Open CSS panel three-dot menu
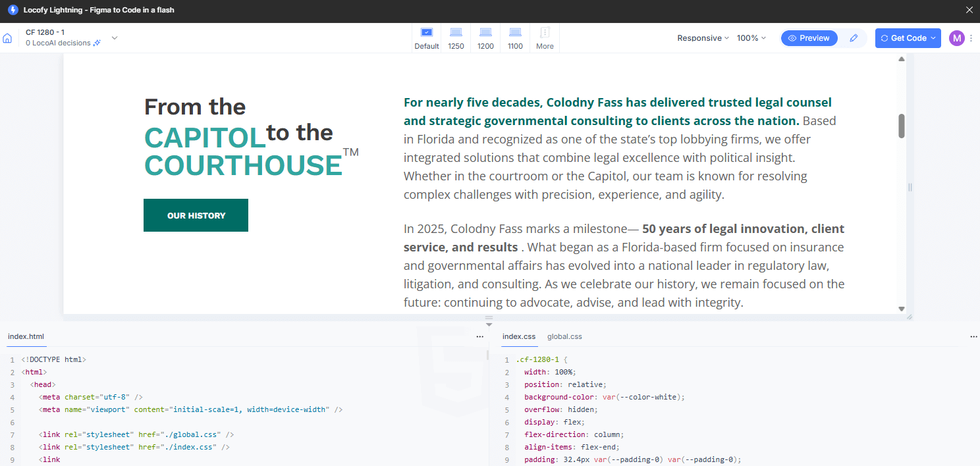 click(973, 336)
